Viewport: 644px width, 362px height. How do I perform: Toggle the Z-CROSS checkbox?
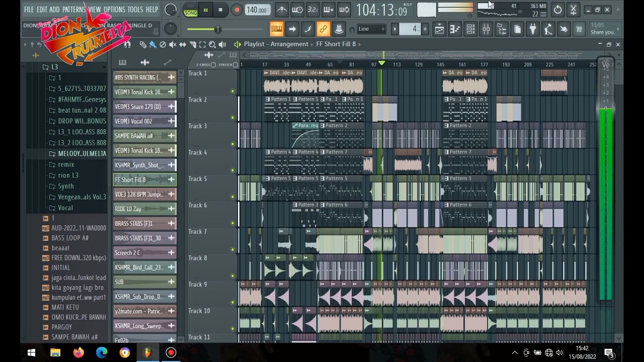[213, 65]
